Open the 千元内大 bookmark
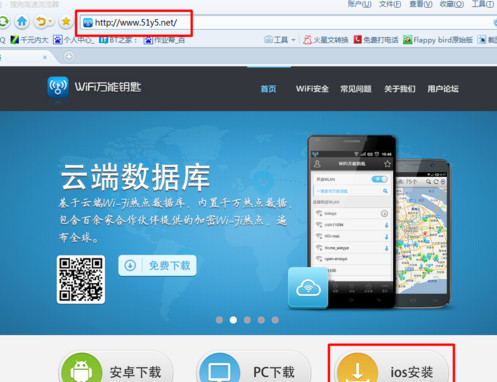This screenshot has width=497, height=382. (29, 40)
